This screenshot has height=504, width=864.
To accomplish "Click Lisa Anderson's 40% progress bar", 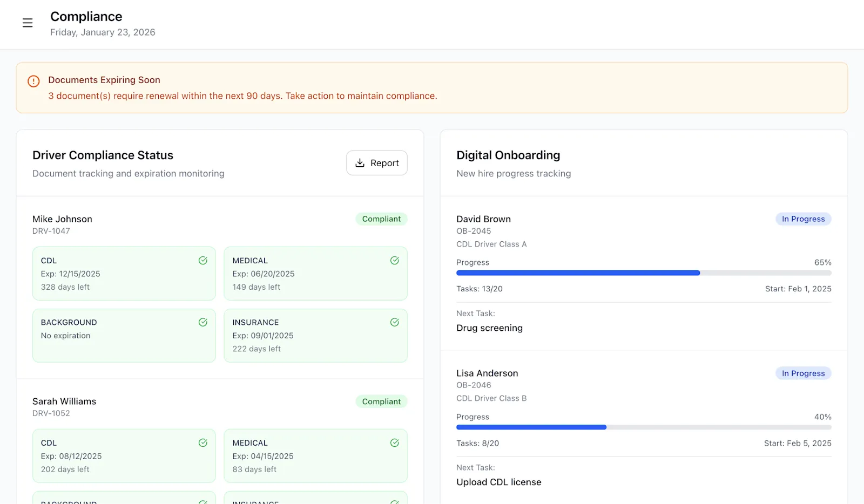I will pyautogui.click(x=643, y=427).
